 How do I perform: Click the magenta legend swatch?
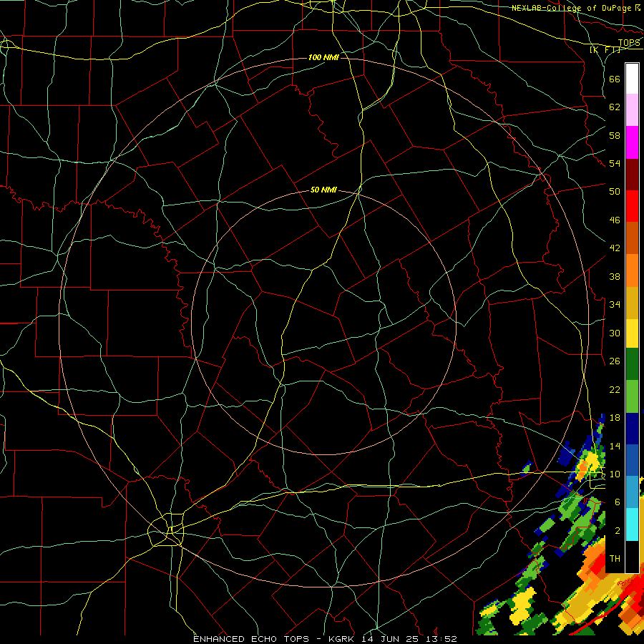[632, 142]
